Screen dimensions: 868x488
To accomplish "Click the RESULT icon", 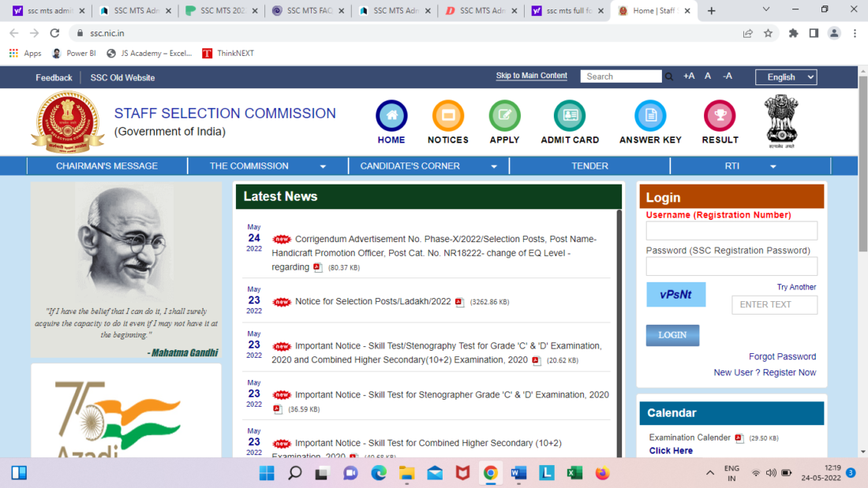I will 719,115.
